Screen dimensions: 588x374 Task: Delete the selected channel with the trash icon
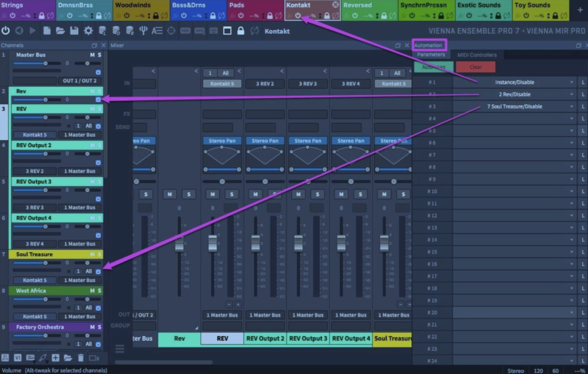coord(80,358)
